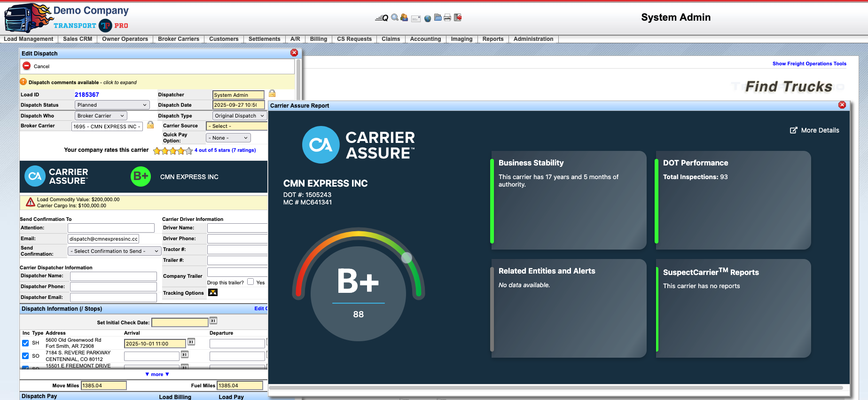Viewport: 868px width, 400px height.
Task: Open the Dispatch Who dropdown
Action: click(101, 116)
